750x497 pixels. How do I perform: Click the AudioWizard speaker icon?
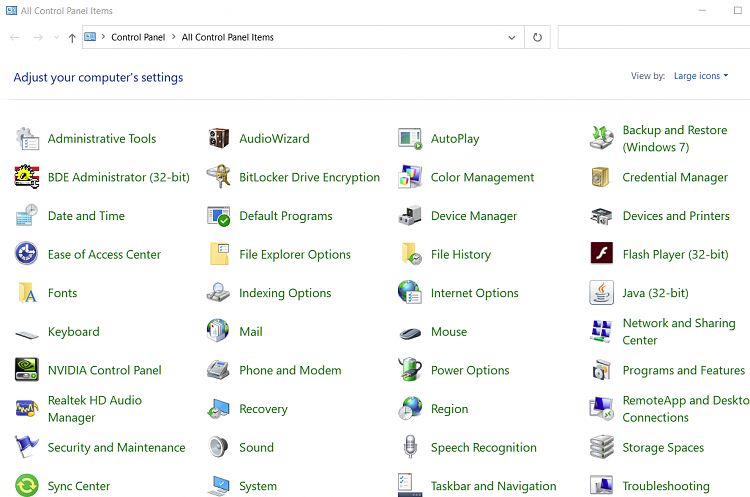[219, 139]
